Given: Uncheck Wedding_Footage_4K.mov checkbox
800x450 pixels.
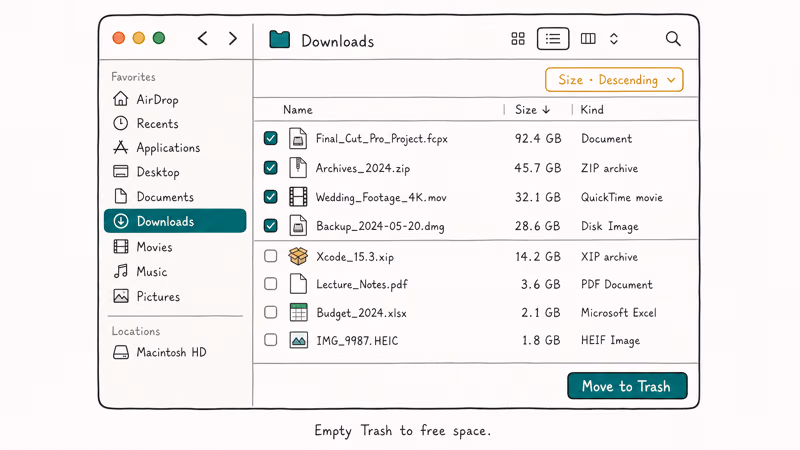Looking at the screenshot, I should pyautogui.click(x=271, y=196).
